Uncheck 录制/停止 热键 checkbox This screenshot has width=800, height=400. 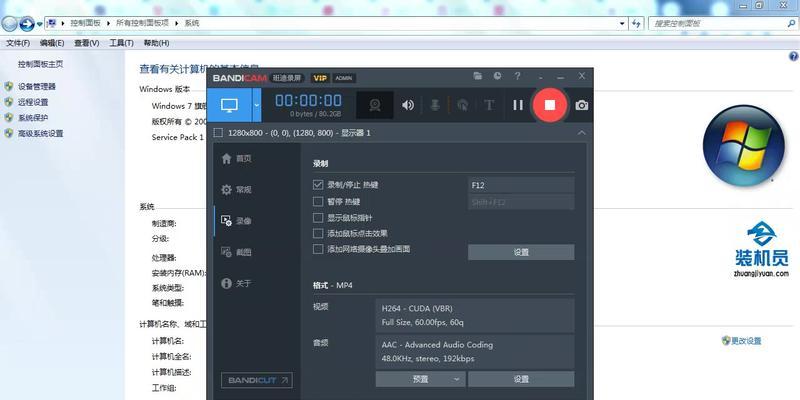point(318,185)
